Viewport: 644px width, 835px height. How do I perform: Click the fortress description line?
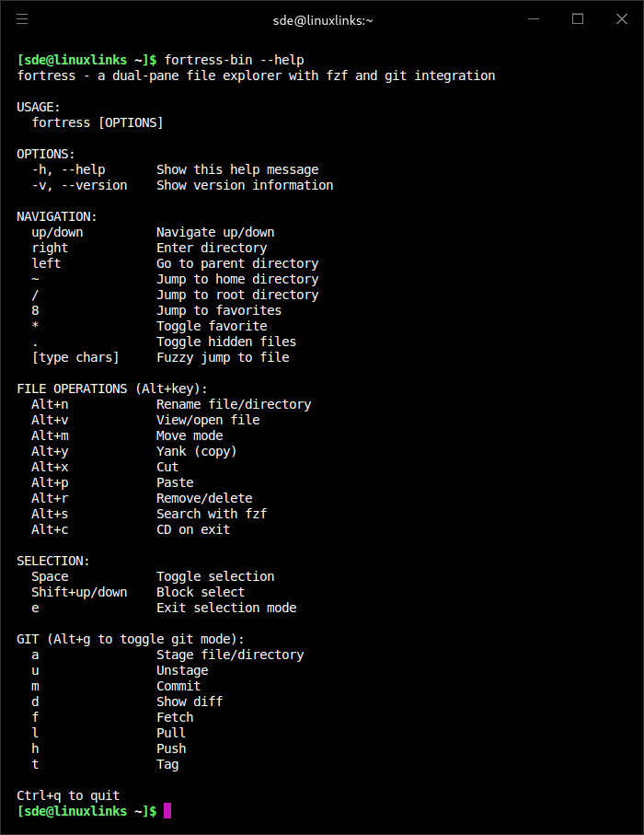tap(256, 75)
